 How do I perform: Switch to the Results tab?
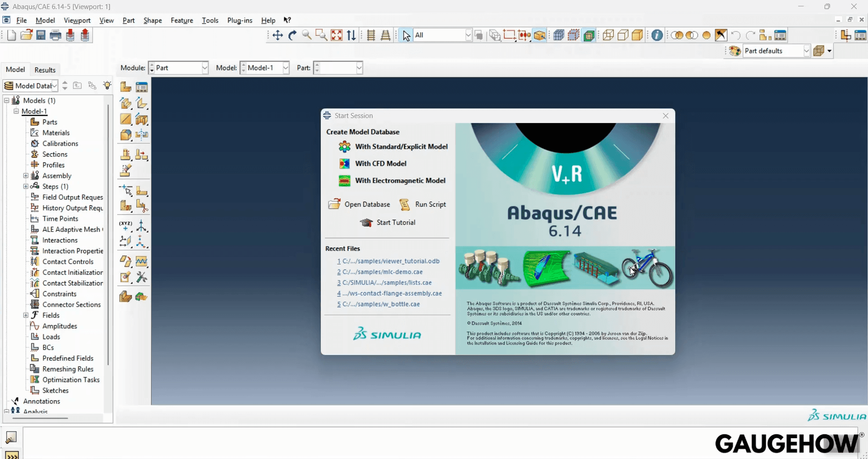tap(44, 70)
